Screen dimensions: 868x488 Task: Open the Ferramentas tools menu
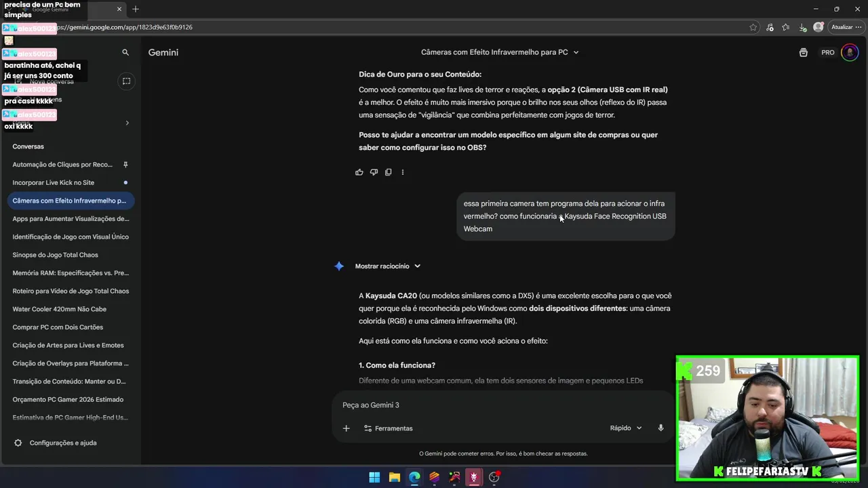pyautogui.click(x=388, y=428)
